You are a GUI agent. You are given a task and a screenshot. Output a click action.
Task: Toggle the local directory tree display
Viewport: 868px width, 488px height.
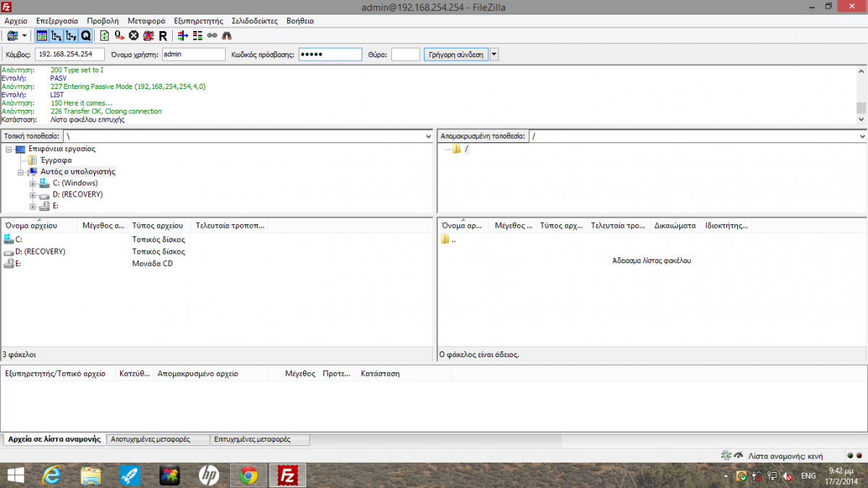coord(56,35)
